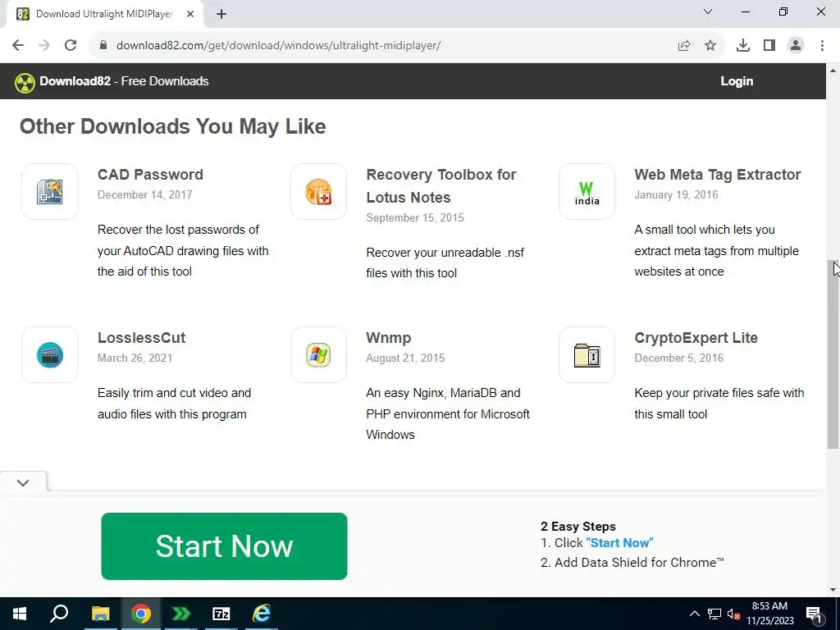Image resolution: width=840 pixels, height=630 pixels.
Task: Open the Windows Start menu
Action: (x=20, y=614)
